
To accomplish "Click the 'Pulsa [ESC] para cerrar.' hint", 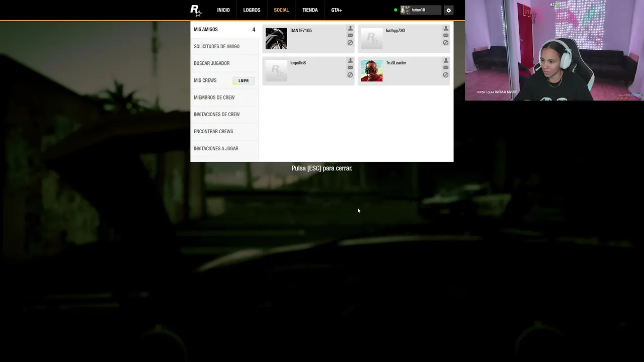I will click(322, 168).
